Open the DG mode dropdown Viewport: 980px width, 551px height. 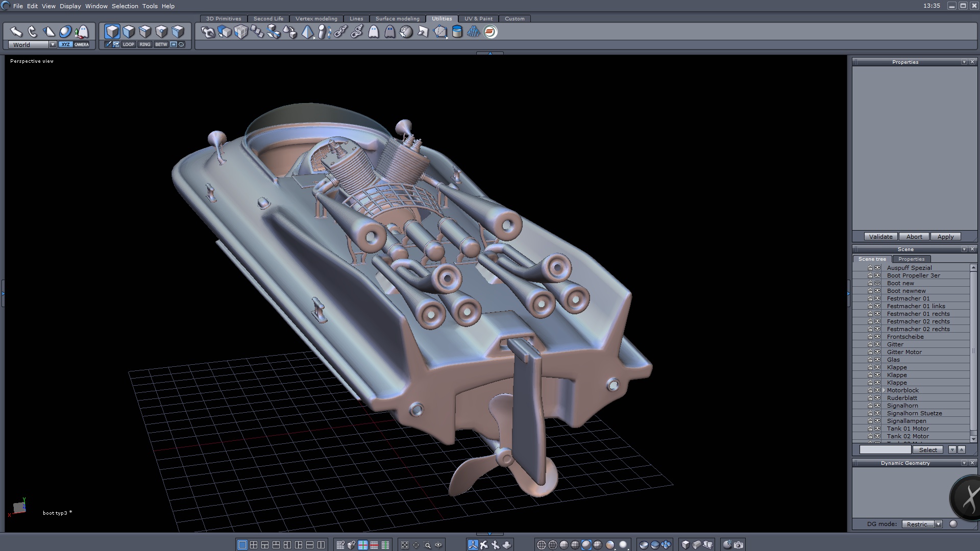pos(938,524)
